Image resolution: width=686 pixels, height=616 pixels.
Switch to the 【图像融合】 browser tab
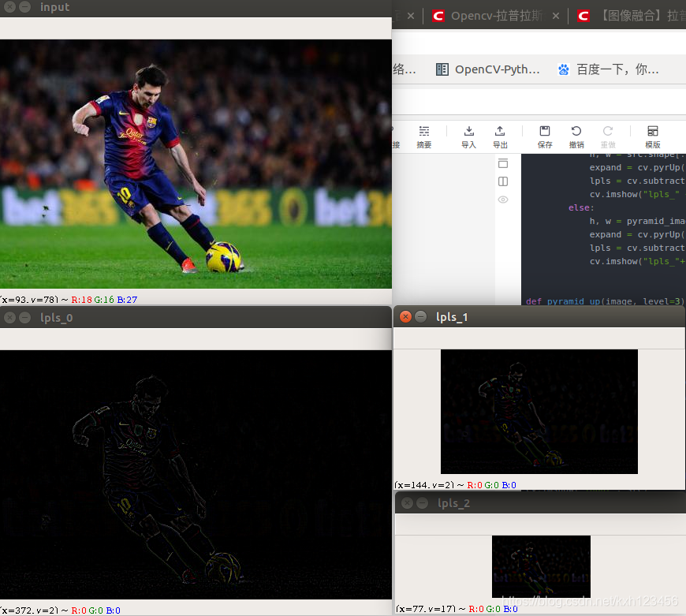point(631,15)
